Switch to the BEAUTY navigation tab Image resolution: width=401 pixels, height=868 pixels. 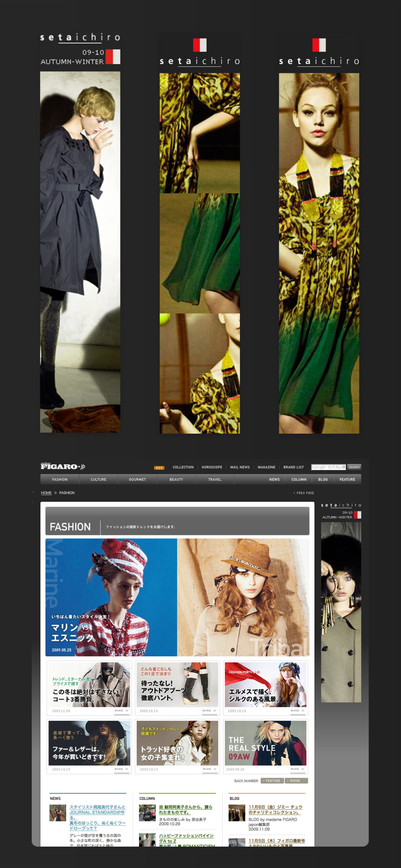tap(176, 479)
